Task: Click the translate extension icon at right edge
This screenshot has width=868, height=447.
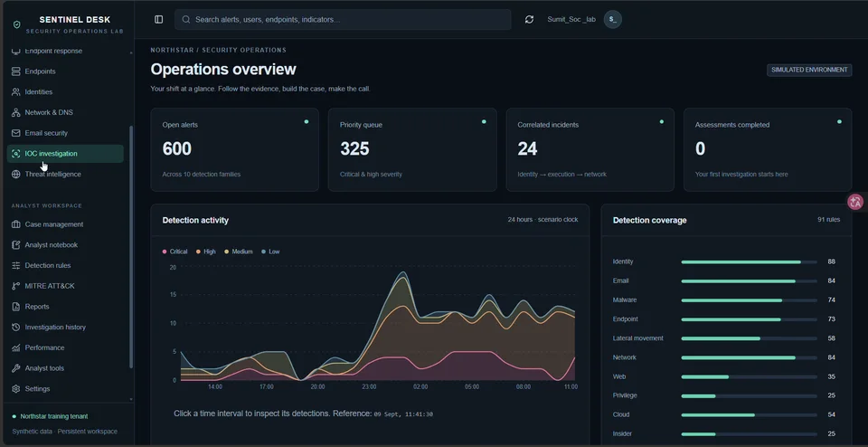Action: pos(856,202)
